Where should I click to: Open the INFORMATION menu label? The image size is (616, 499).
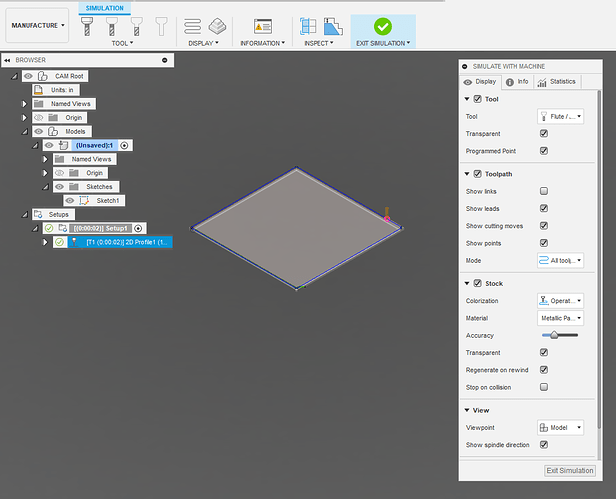(x=262, y=43)
